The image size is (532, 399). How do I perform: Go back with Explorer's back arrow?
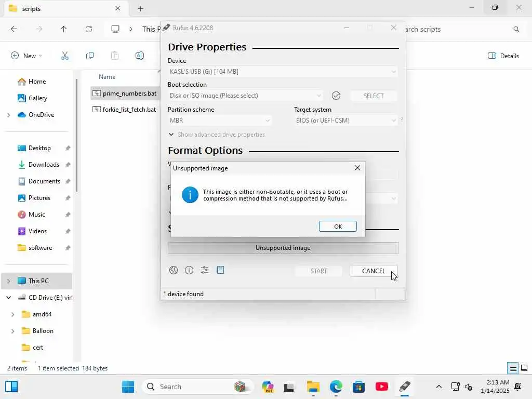[14, 29]
